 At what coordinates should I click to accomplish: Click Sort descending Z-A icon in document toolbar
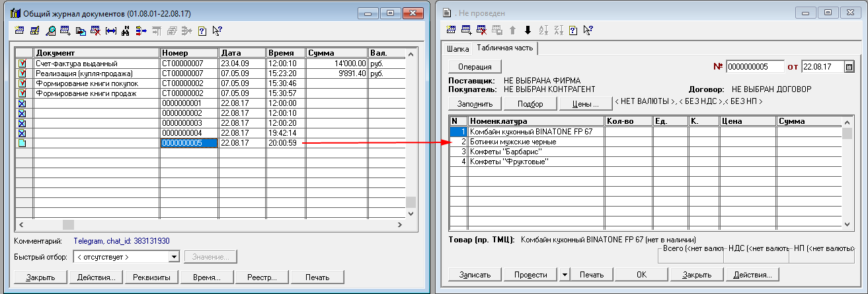pos(559,30)
